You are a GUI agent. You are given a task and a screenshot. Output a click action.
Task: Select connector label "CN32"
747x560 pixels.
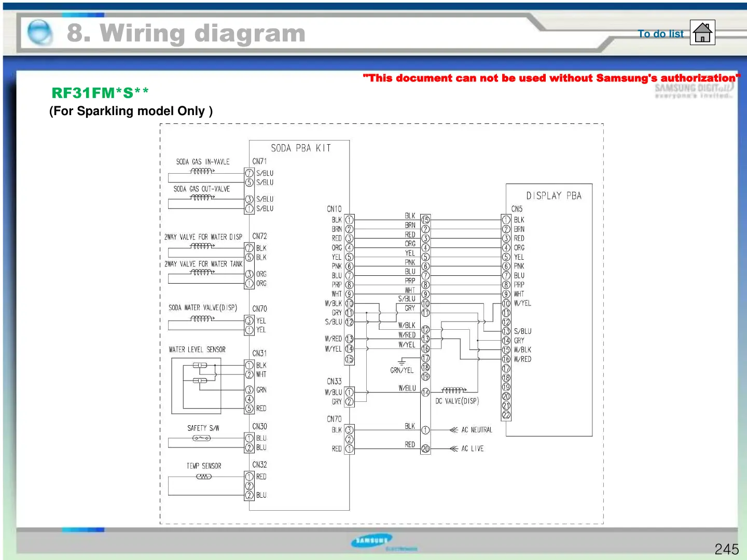[x=259, y=465]
